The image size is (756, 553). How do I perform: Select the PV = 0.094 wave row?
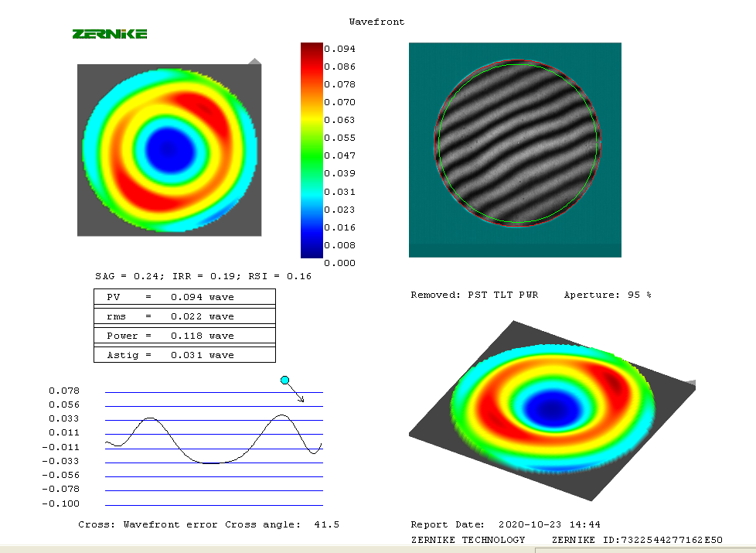tap(184, 297)
